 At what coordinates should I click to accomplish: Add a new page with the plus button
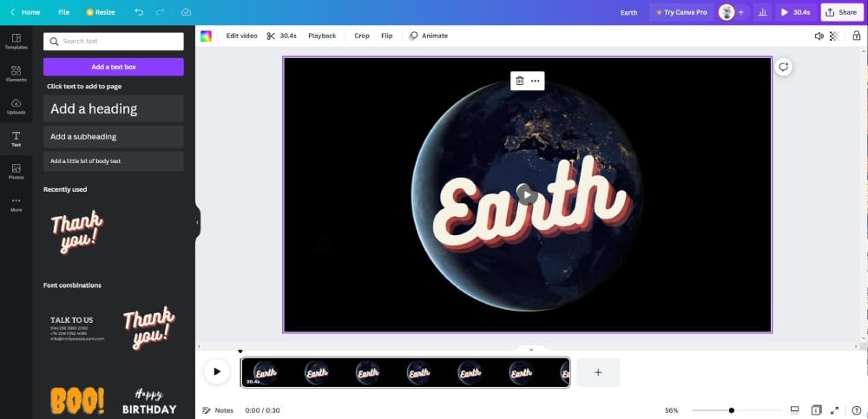pyautogui.click(x=598, y=372)
